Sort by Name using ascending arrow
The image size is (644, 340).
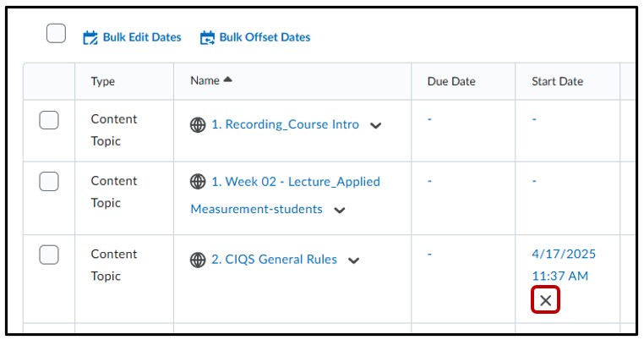(x=227, y=80)
